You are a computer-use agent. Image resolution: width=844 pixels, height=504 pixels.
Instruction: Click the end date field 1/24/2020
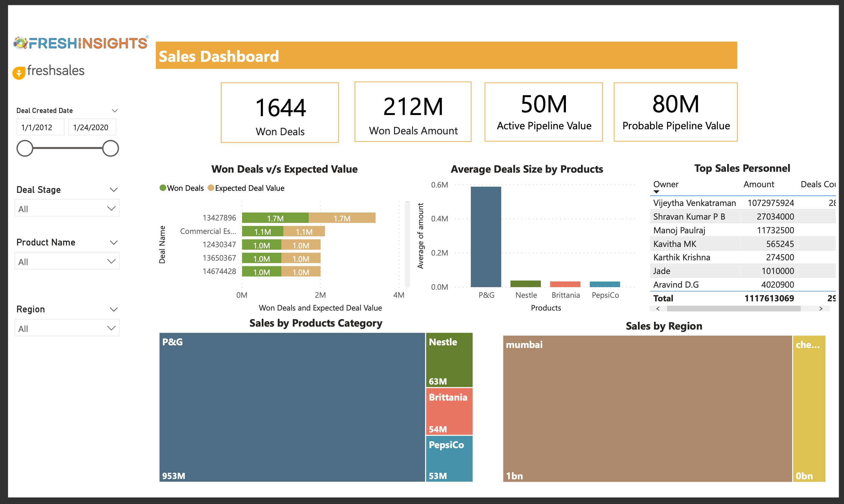tap(92, 127)
